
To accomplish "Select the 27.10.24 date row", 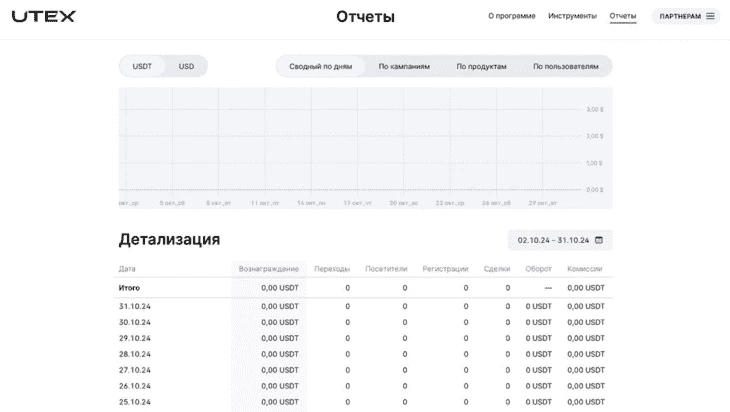I will (363, 370).
